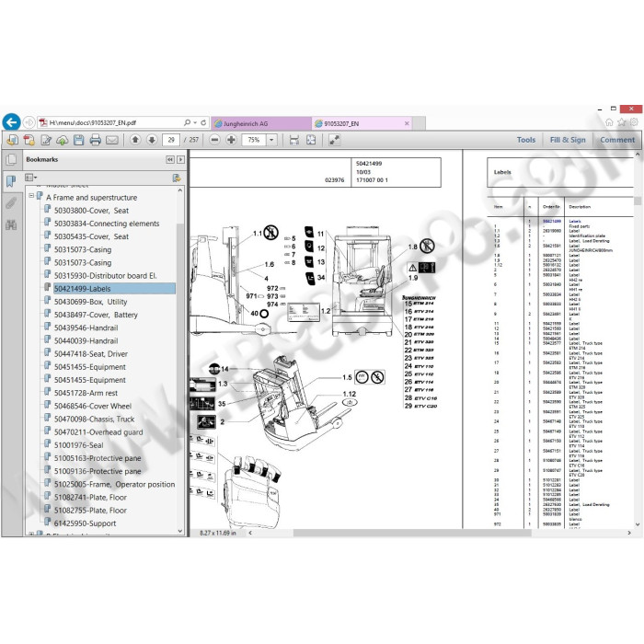Click the browser forward arrow button
Screen dimensions: 644x644
pos(29,122)
